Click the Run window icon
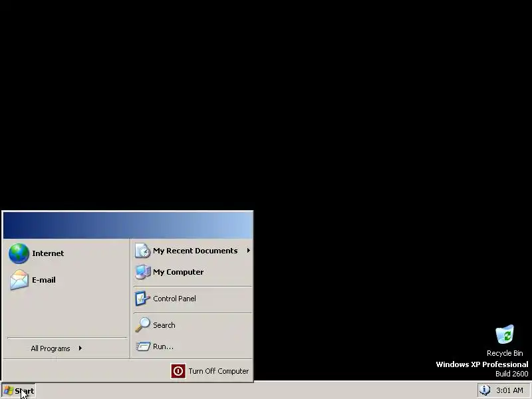The image size is (532, 399). (143, 346)
